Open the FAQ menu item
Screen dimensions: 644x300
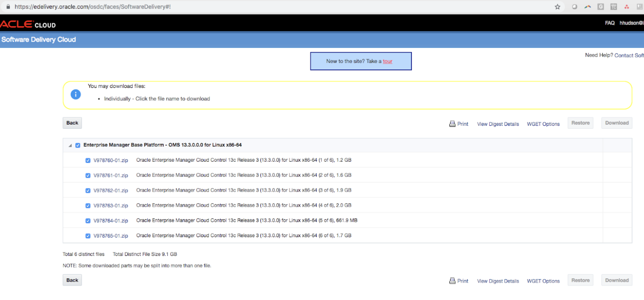pos(610,23)
